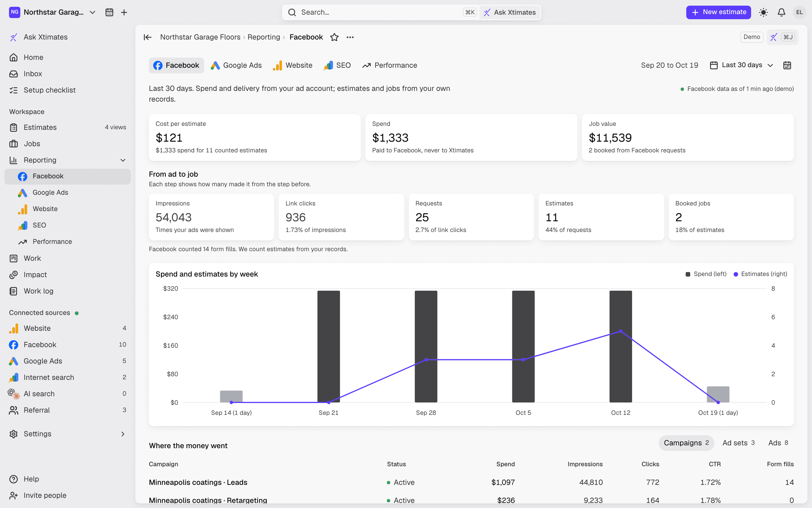Open the Xtimates assistant ⌘J button
The image size is (812, 508).
782,37
